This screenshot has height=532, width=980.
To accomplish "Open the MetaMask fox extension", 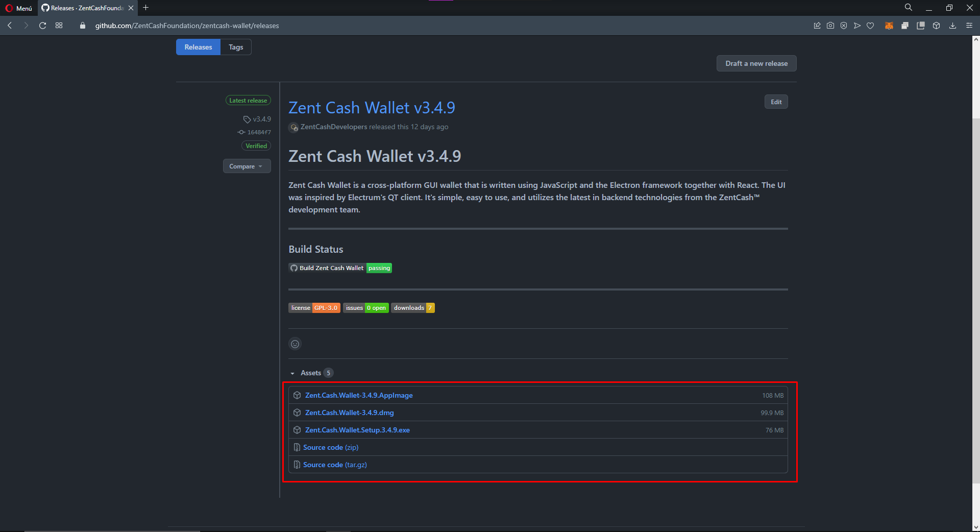I will [889, 26].
